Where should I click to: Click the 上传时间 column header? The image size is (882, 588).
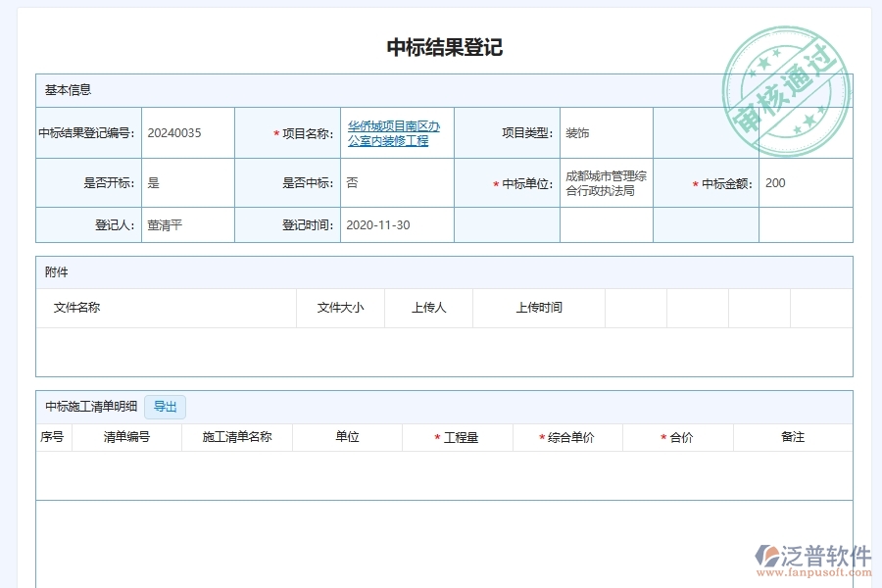pos(538,308)
